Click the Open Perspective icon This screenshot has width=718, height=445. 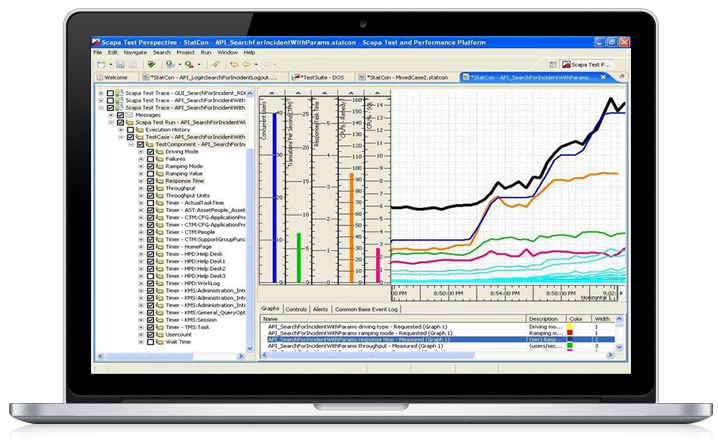click(x=553, y=65)
